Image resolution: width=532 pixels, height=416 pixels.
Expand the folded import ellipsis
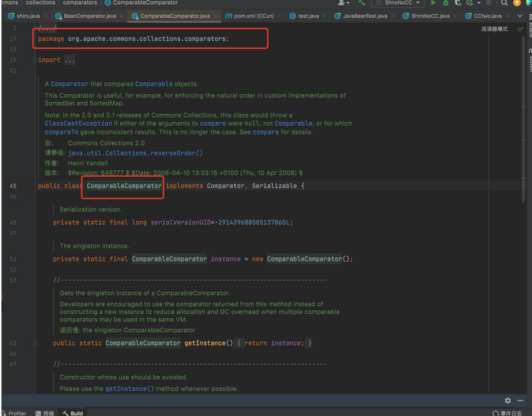pos(70,60)
